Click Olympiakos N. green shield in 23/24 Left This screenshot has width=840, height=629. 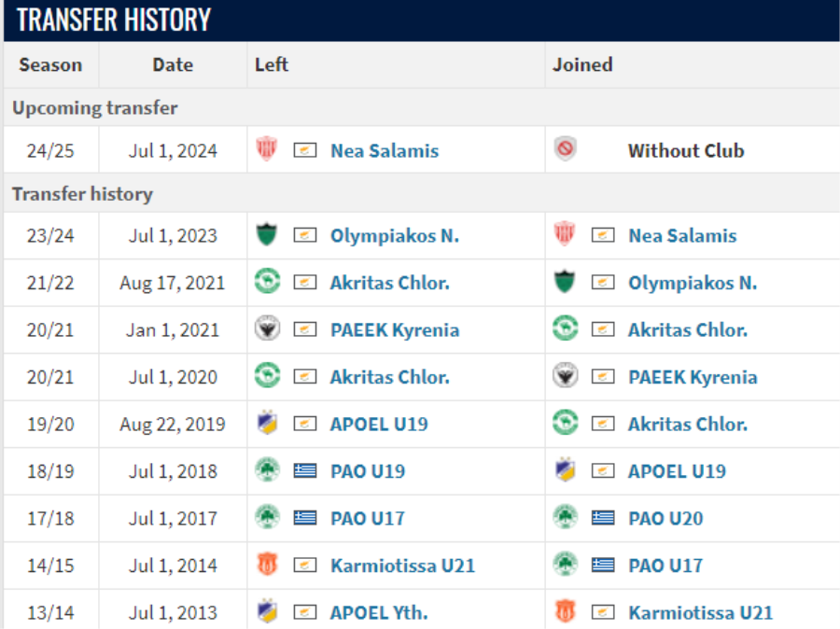(x=266, y=234)
